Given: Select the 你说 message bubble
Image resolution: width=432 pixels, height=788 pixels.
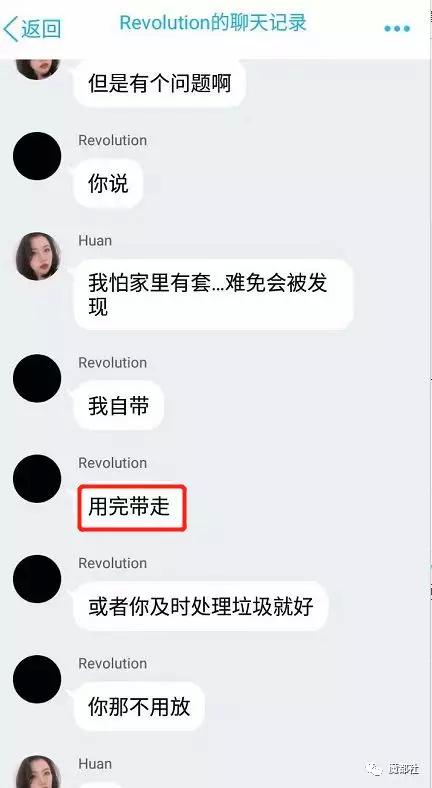Looking at the screenshot, I should 109,183.
